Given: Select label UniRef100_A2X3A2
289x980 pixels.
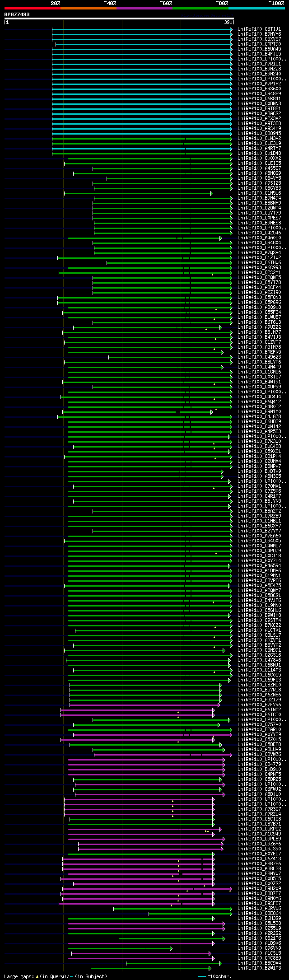Looking at the screenshot, I should 259,119.
